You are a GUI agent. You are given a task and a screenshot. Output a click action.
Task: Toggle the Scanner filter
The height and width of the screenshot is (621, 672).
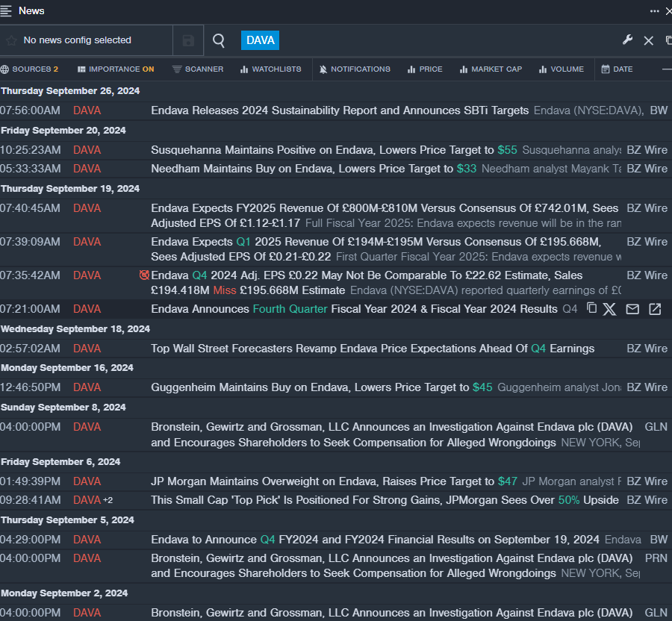click(198, 69)
